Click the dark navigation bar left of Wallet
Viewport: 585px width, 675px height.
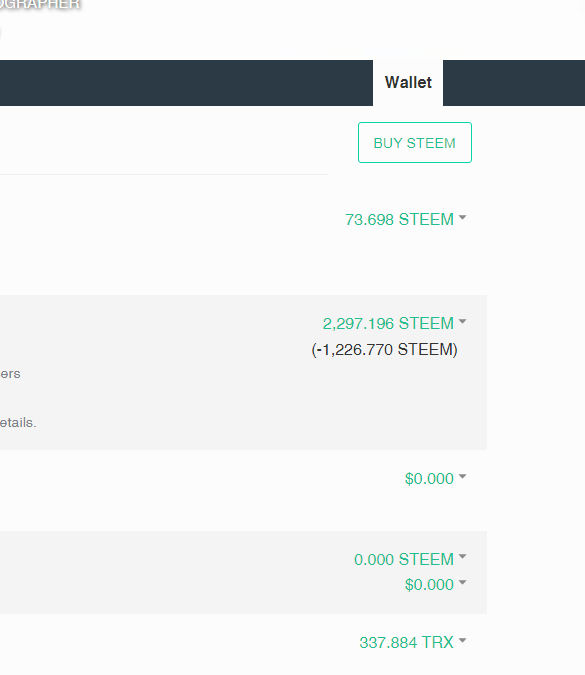click(186, 83)
